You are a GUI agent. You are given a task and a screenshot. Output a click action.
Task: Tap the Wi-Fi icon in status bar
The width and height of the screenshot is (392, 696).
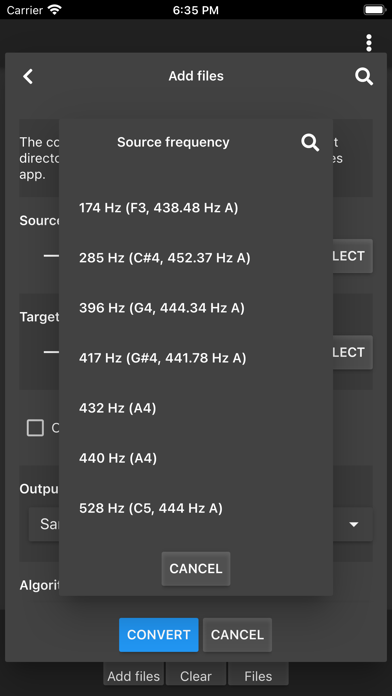point(55,10)
